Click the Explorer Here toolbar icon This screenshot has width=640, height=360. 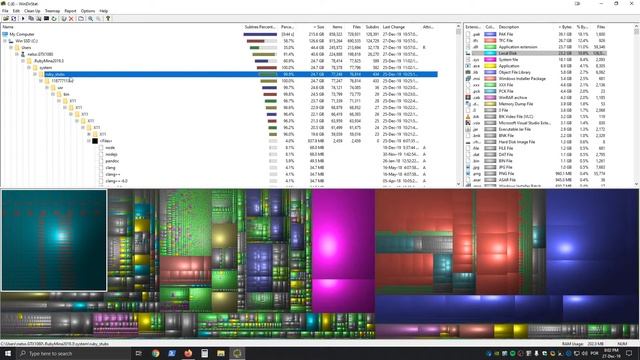pos(39,18)
